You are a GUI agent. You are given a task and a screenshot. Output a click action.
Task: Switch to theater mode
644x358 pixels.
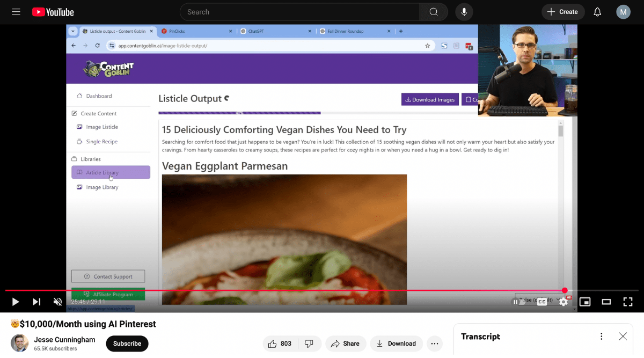tap(606, 302)
